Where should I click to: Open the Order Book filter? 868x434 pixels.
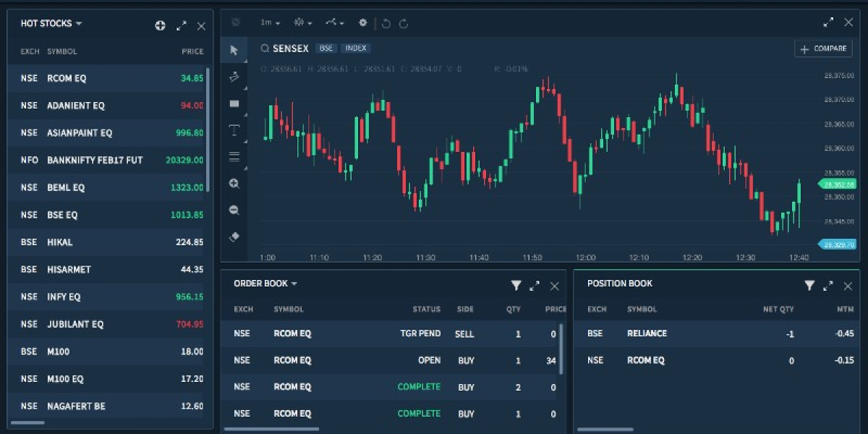tap(516, 286)
